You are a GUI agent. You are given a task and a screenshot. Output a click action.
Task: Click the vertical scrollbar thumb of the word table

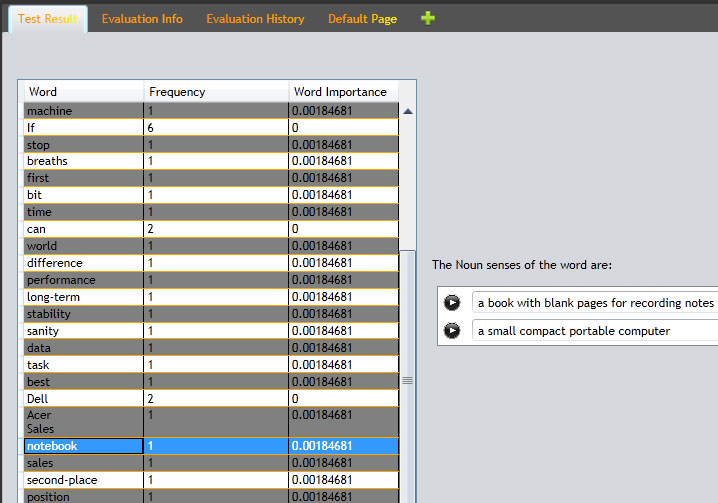pos(407,380)
